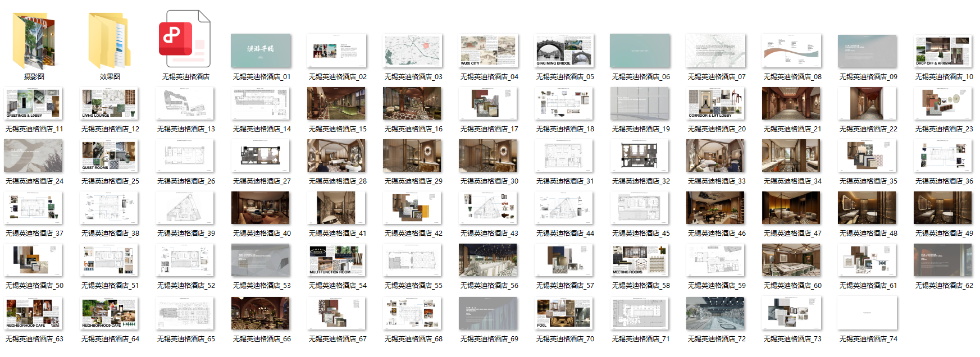This screenshot has height=357, width=980.
Task: Select thumbnail 无锡英迪格酒店_27 floor plan
Action: (261, 155)
